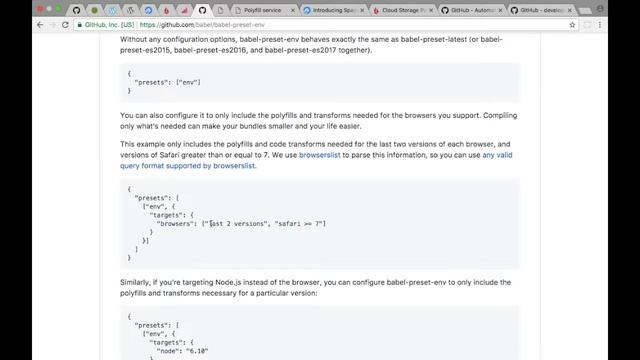This screenshot has height=360, width=640.
Task: Switch to the pink chart pinned tab
Action: 184,10
